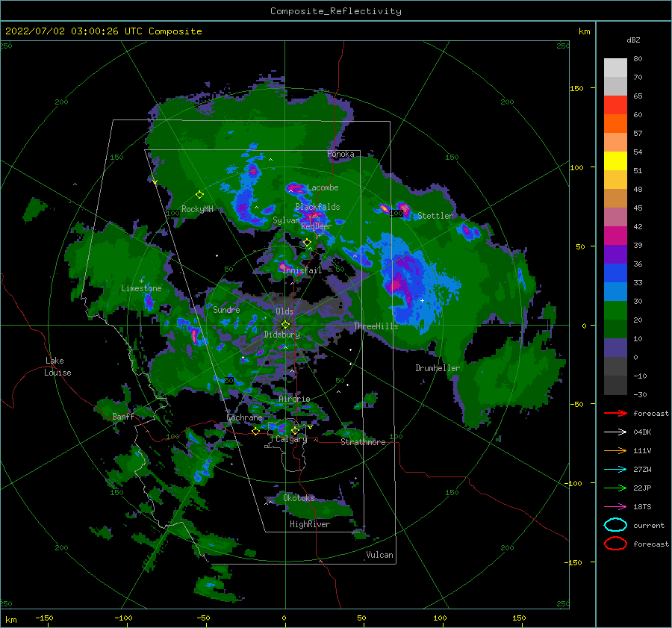
Task: Click the Limestone label
Action: click(x=141, y=288)
